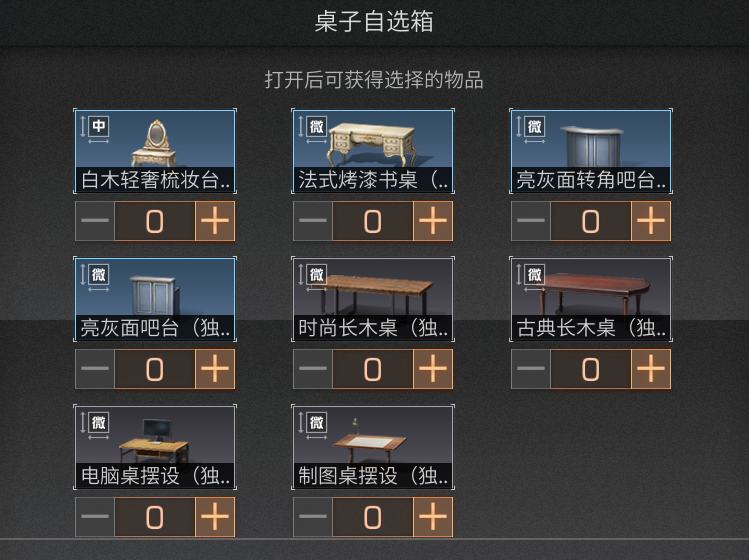The image size is (749, 560).
Task: Click minus button under 法式烤漆书桌
Action: click(x=313, y=221)
